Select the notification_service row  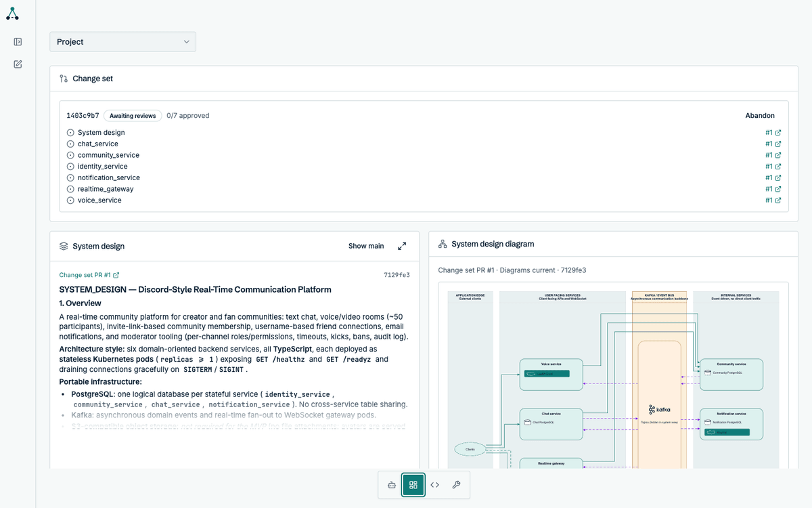click(424, 177)
